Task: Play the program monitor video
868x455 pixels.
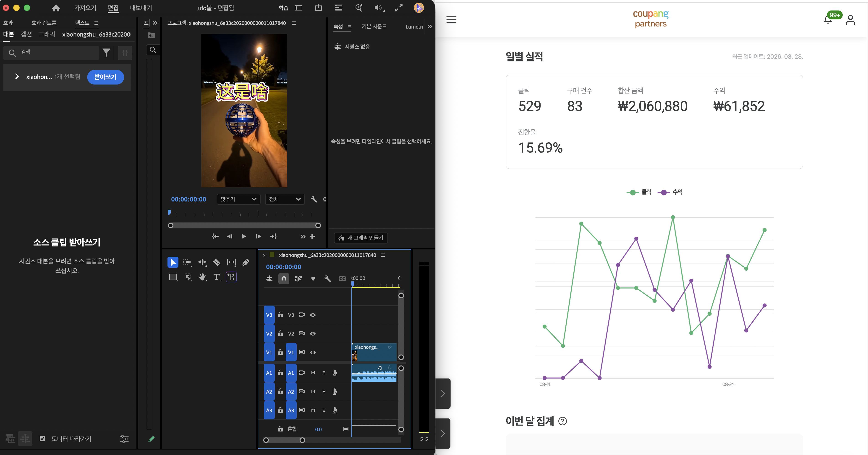Action: [244, 236]
